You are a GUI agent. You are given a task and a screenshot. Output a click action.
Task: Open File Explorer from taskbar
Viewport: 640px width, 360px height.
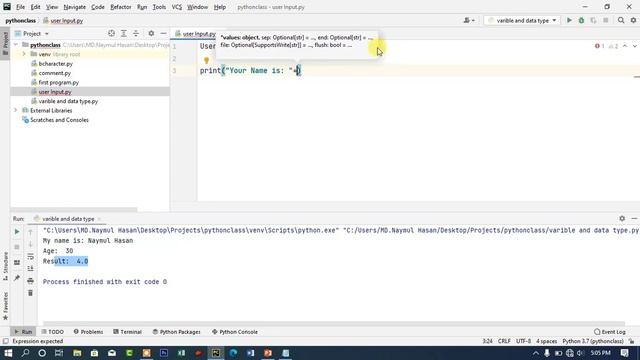click(x=77, y=353)
